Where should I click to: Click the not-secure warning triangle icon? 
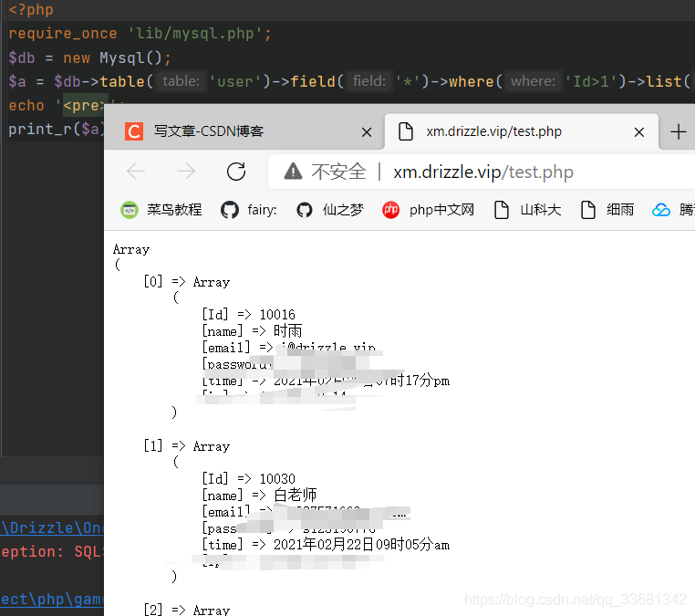coord(293,172)
